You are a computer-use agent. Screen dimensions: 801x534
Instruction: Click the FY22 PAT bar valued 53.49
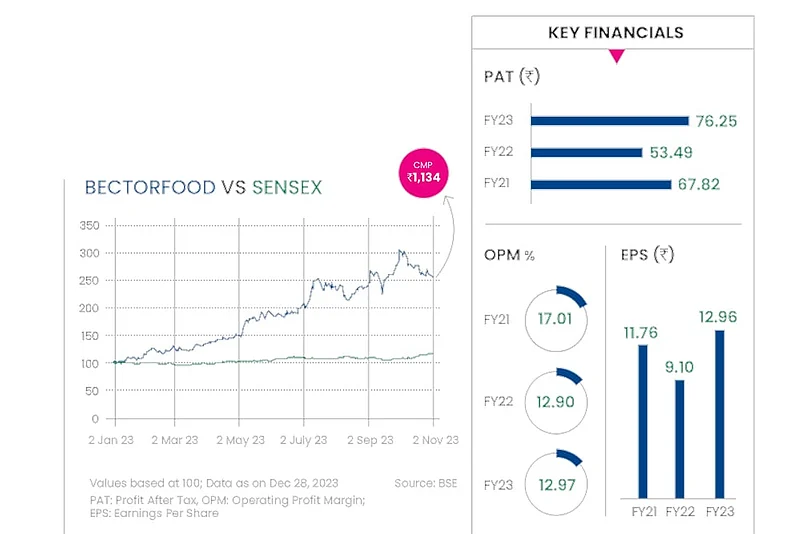click(x=586, y=152)
